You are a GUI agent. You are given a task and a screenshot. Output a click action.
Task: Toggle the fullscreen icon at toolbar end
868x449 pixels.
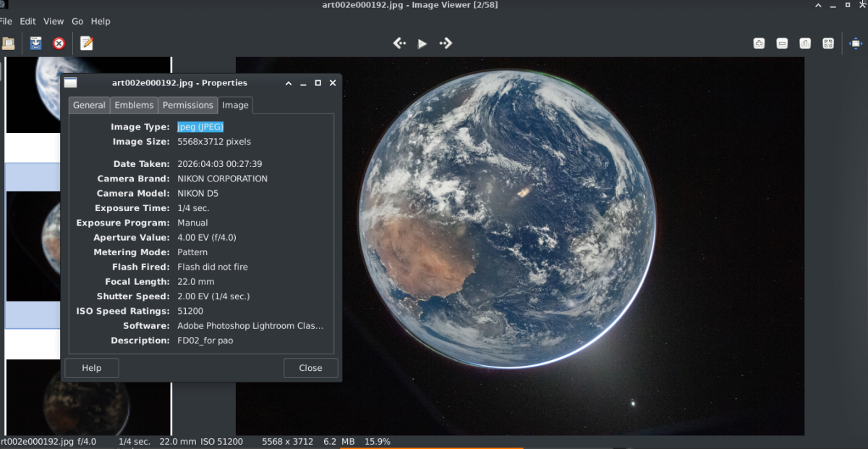coord(855,43)
